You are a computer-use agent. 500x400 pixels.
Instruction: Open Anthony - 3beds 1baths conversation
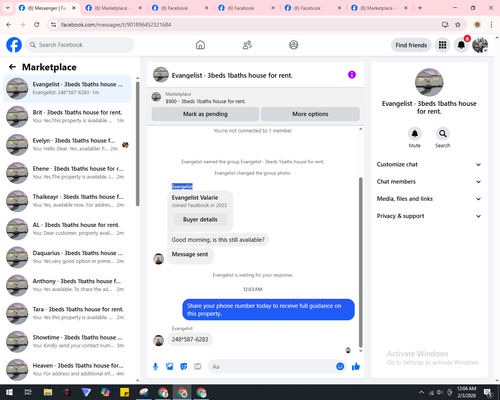pyautogui.click(x=67, y=285)
